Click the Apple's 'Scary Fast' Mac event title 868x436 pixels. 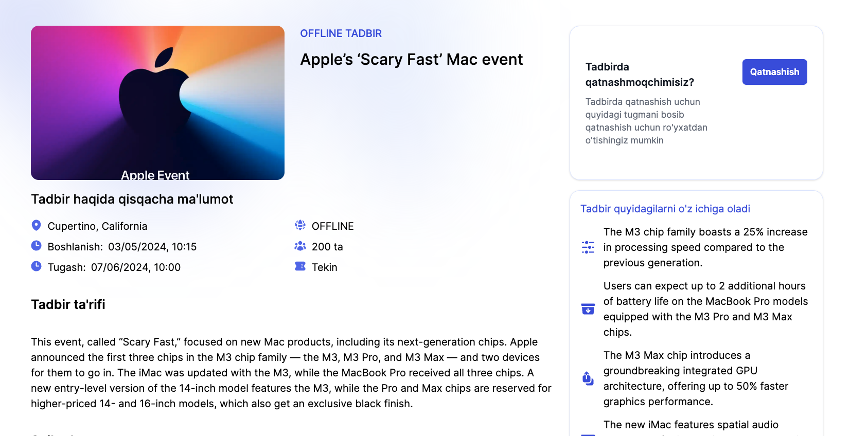(411, 60)
